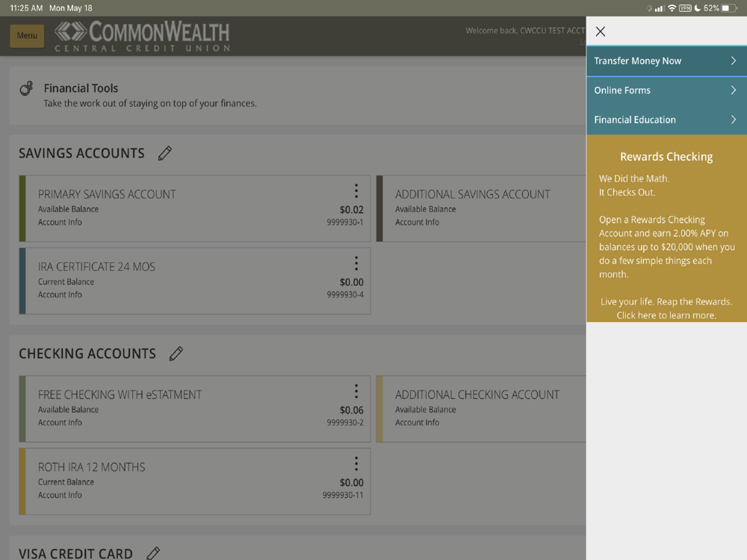
Task: Open Free Checking with eStatment three-dot options
Action: [x=356, y=391]
